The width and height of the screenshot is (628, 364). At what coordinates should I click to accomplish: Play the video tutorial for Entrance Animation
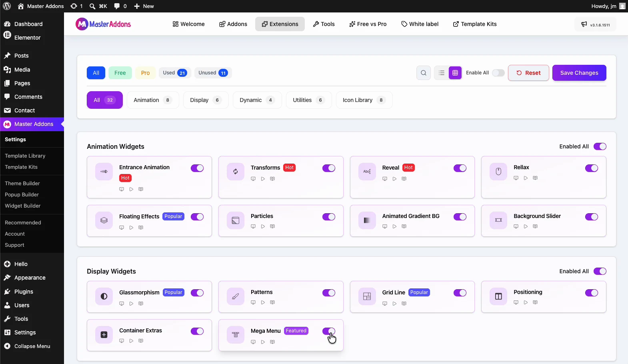click(131, 189)
